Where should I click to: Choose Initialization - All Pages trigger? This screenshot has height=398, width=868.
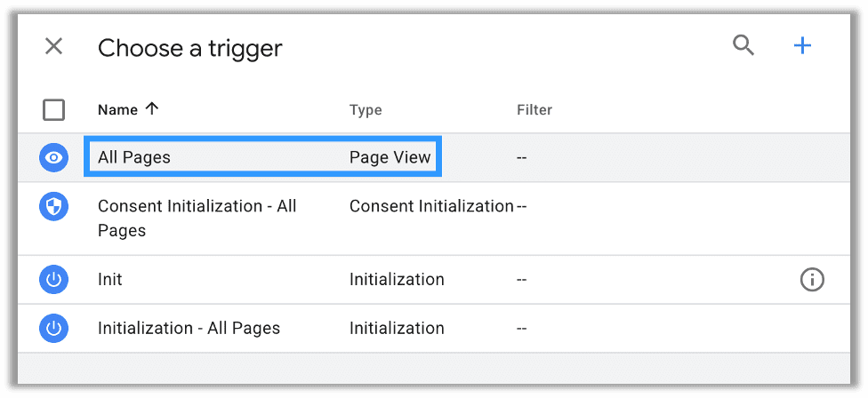tap(189, 328)
